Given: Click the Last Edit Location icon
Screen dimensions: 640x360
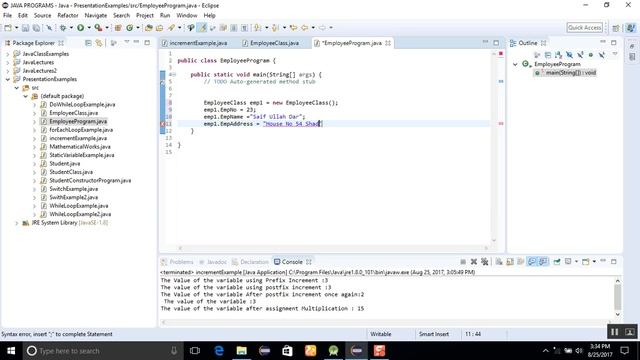Looking at the screenshot, I should click(293, 28).
